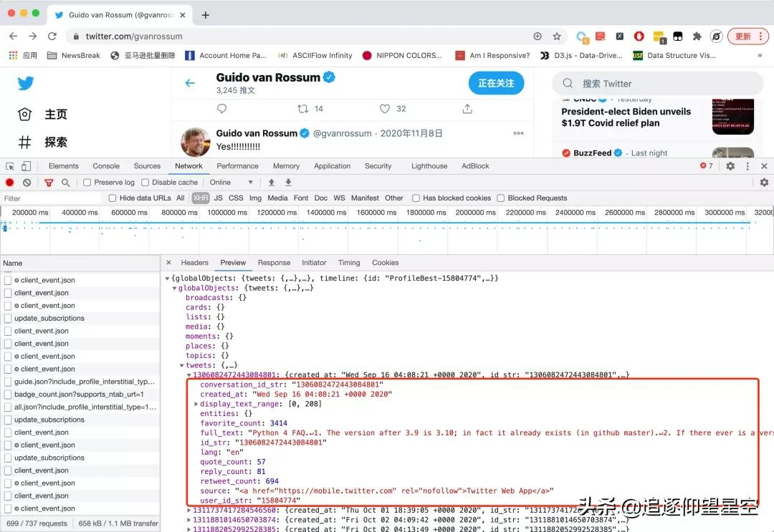
Task: Open the NewsBreak bookmark
Action: [x=74, y=55]
